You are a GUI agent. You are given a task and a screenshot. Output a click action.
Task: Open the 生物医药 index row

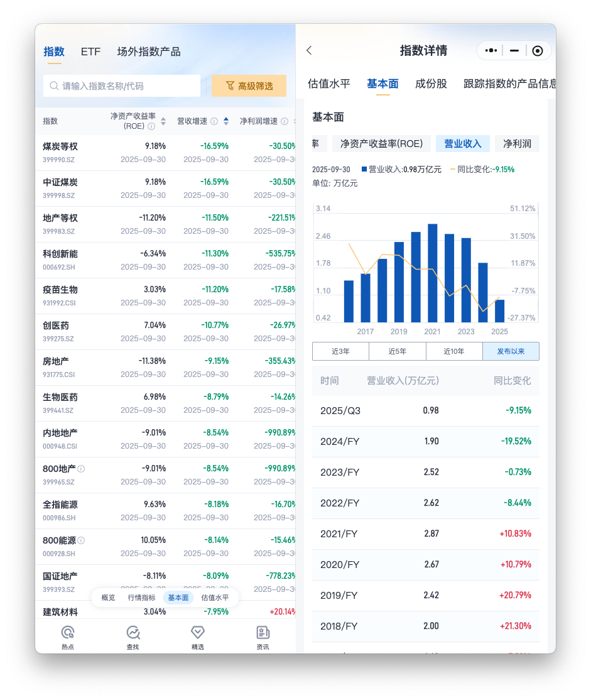pos(165,403)
